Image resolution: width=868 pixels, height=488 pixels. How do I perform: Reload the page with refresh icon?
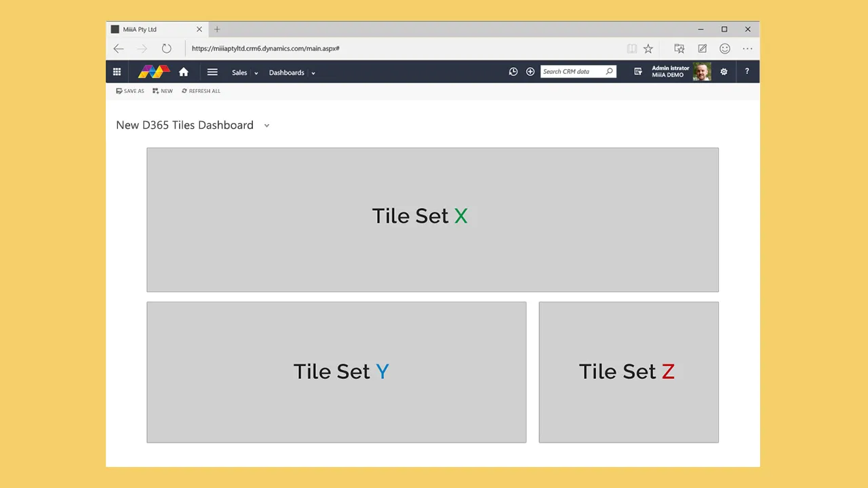(x=166, y=49)
